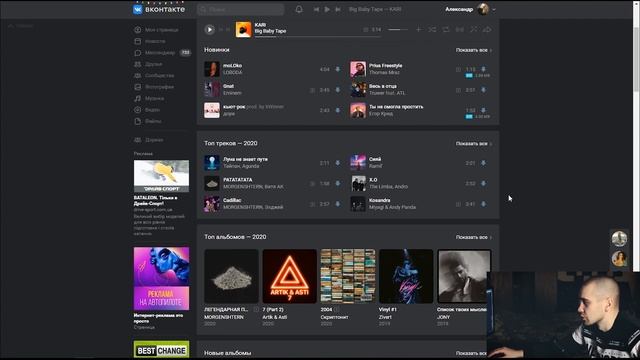640x360 pixels.
Task: Show all tracks in Новинки section
Action: pos(473,50)
